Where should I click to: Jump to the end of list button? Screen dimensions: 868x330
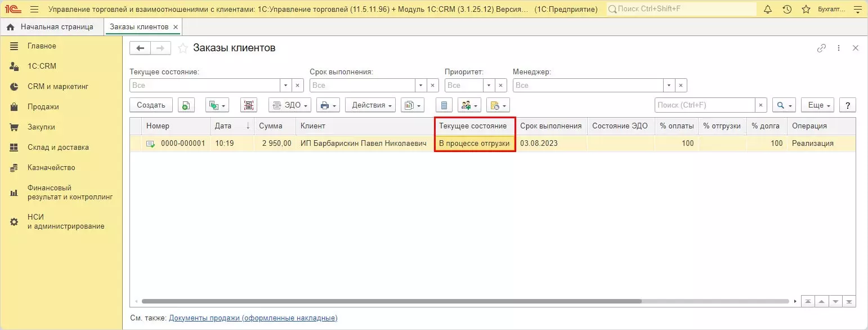click(x=849, y=301)
